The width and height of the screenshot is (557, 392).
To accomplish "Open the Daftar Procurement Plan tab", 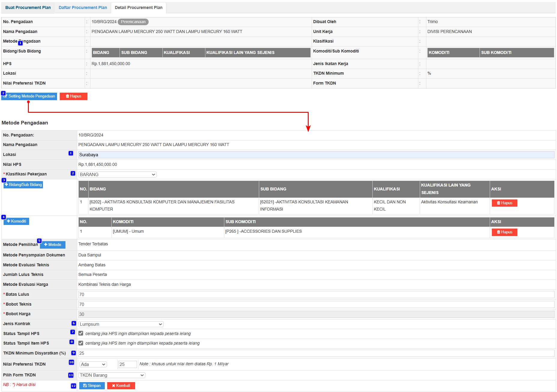I will 83,7.
